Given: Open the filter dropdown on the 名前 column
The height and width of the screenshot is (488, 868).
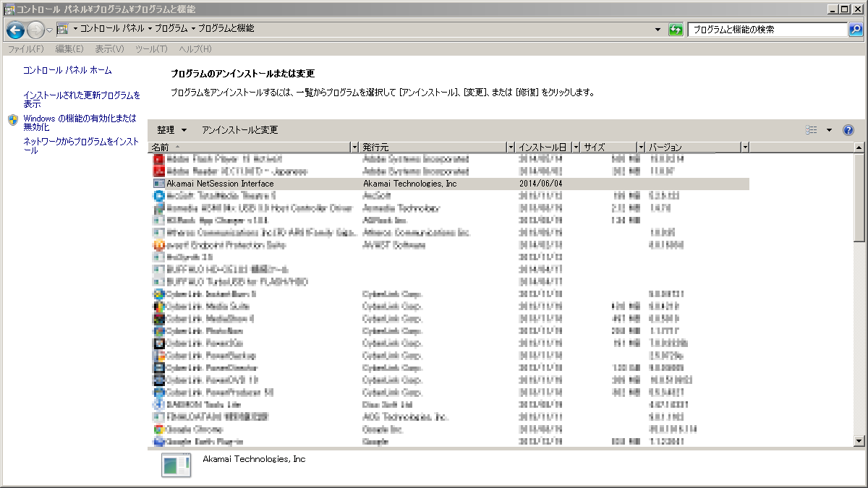Looking at the screenshot, I should [354, 147].
